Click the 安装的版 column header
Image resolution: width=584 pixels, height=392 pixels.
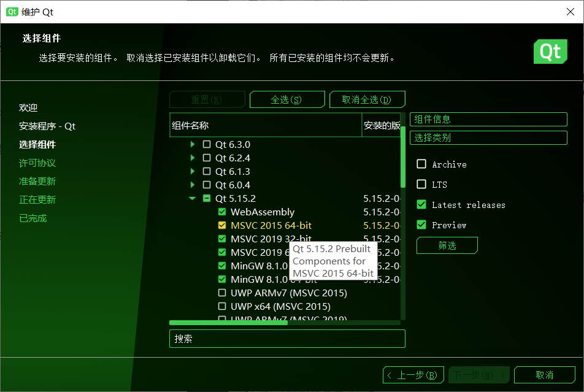pos(382,125)
